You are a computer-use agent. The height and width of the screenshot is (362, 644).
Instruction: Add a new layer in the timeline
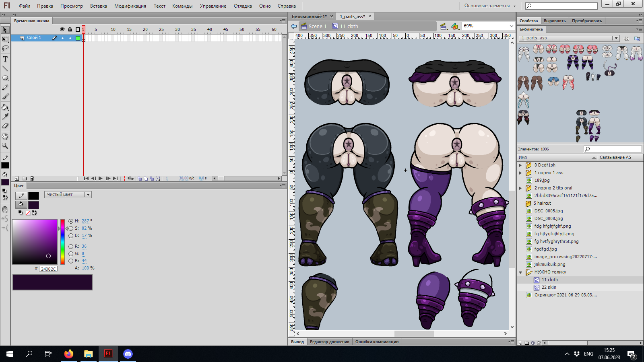coord(17,178)
